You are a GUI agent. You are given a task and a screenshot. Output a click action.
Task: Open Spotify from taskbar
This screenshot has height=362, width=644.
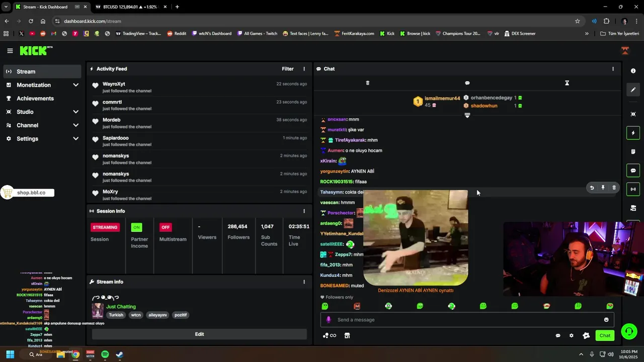click(105, 354)
